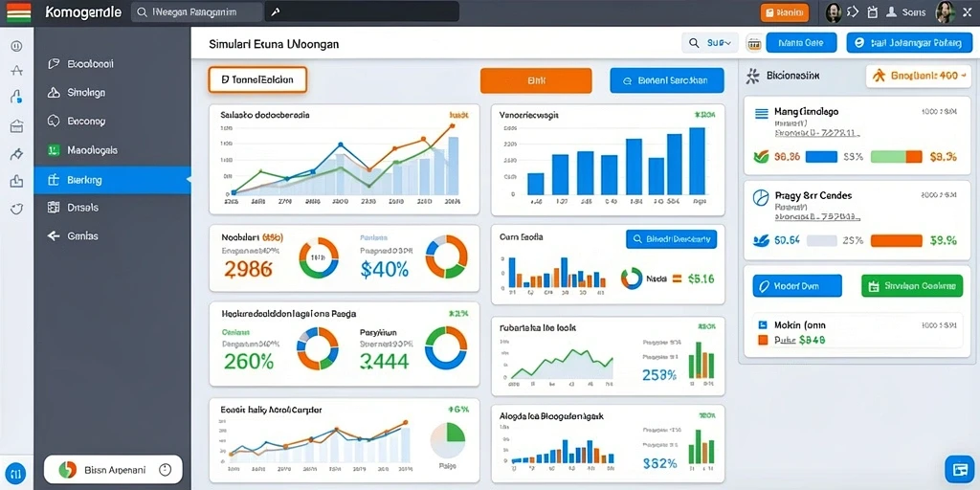Click the pin icon in the left rail
980x490 pixels.
click(17, 154)
